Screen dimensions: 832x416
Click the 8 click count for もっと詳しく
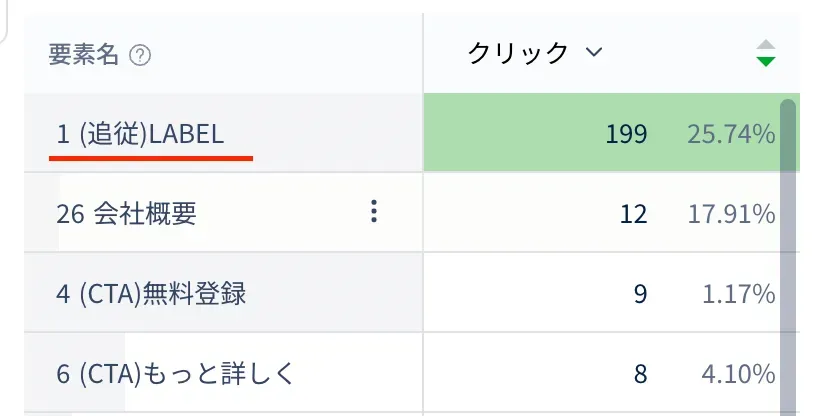(640, 374)
